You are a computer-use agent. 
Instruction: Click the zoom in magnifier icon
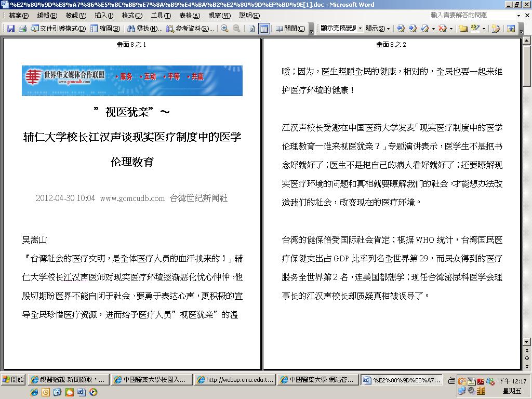(224, 29)
